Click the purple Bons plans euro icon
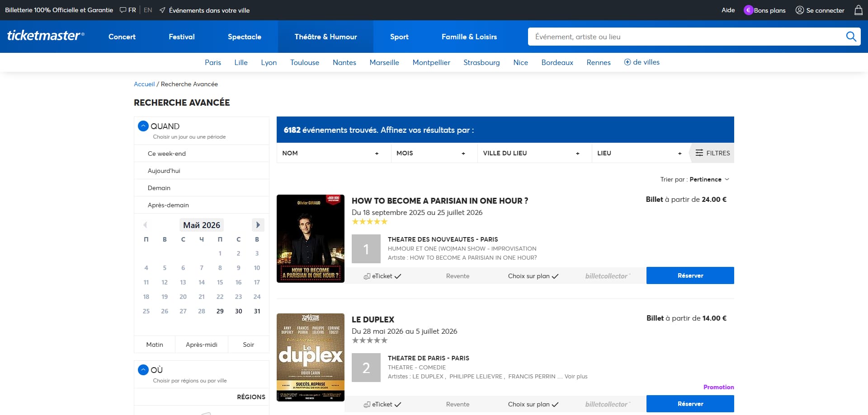 [x=748, y=10]
